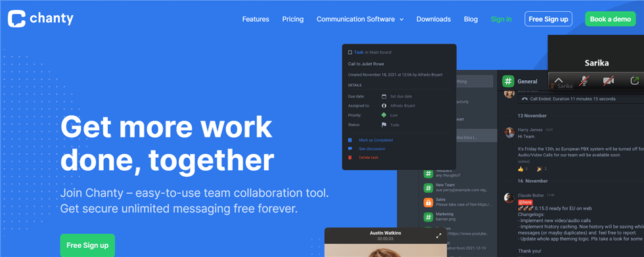Image resolution: width=644 pixels, height=257 pixels.
Task: Toggle the muted microphone in call bar
Action: tap(584, 81)
